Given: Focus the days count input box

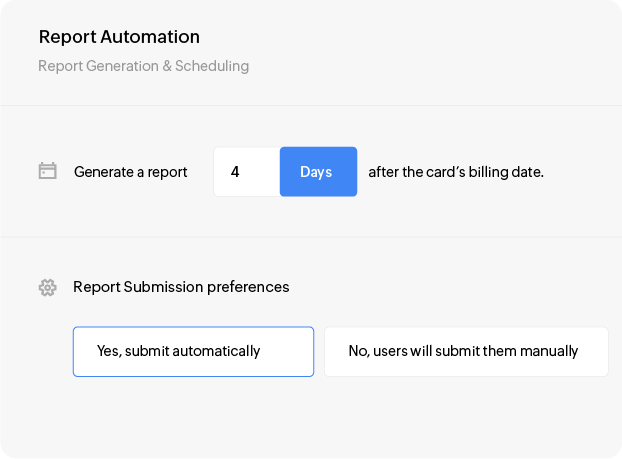Looking at the screenshot, I should (x=246, y=172).
